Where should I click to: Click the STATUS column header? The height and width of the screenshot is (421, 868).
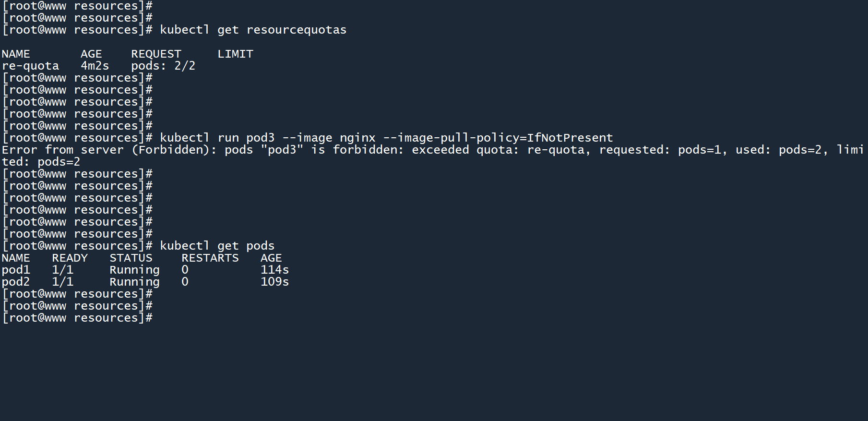(131, 258)
